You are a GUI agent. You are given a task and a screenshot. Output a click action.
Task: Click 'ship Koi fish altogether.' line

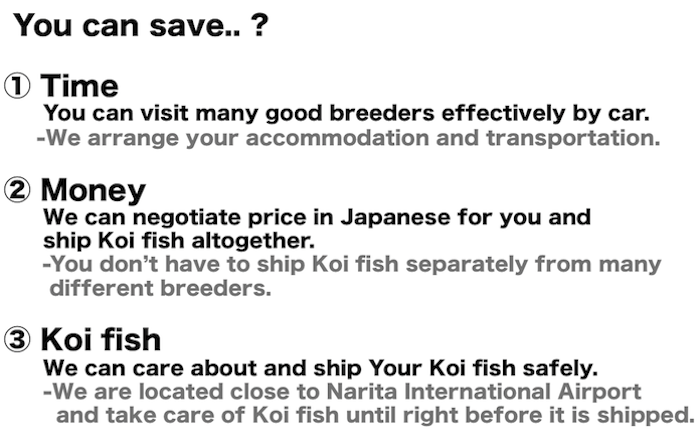pos(179,241)
